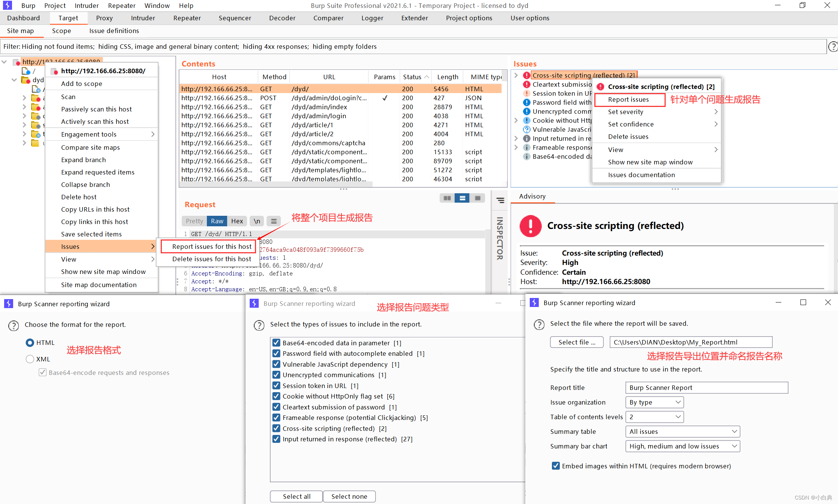This screenshot has width=838, height=504.
Task: Disable Embed images within HTML option
Action: point(556,466)
